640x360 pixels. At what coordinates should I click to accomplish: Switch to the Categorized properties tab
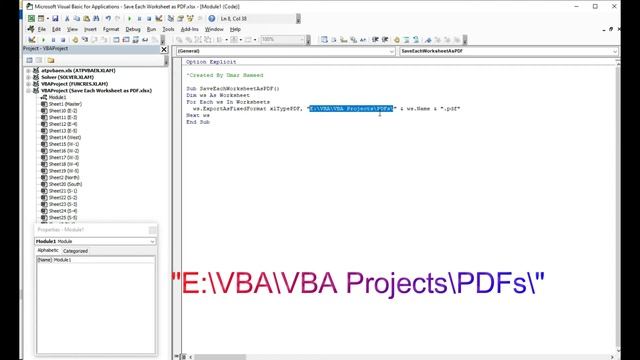76,251
